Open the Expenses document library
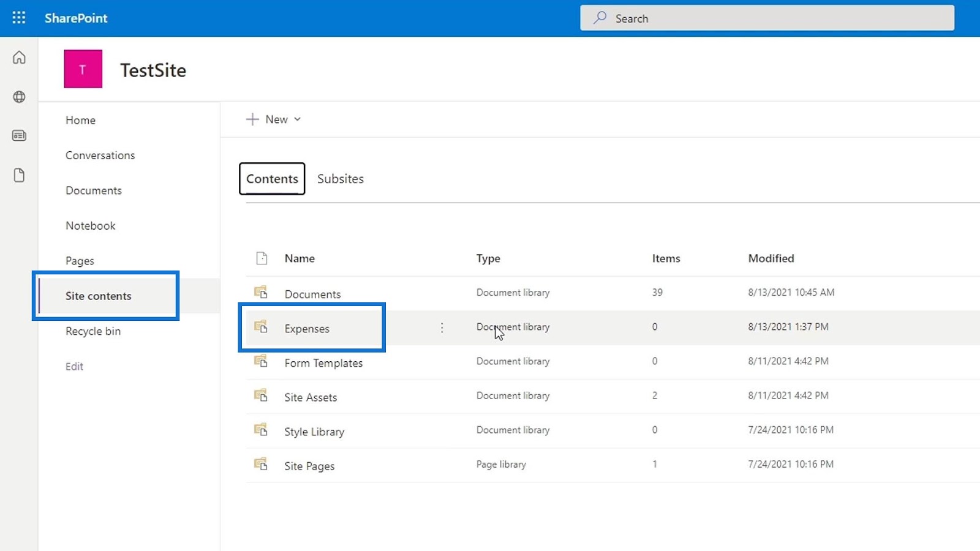The width and height of the screenshot is (980, 551). (307, 329)
